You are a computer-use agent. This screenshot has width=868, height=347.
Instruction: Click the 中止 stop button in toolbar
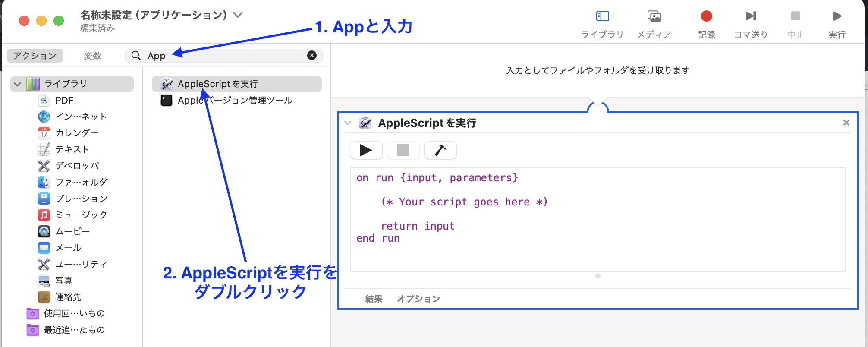pyautogui.click(x=796, y=25)
